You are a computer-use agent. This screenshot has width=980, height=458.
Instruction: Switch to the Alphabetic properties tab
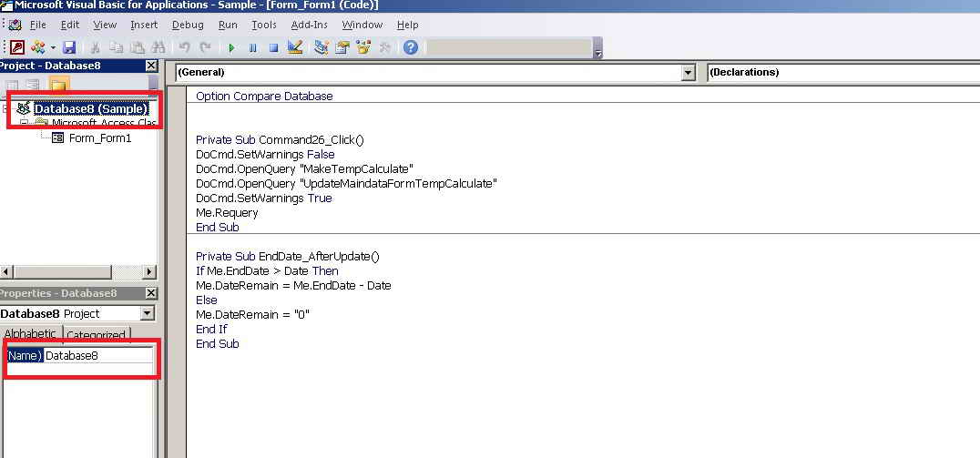point(30,333)
